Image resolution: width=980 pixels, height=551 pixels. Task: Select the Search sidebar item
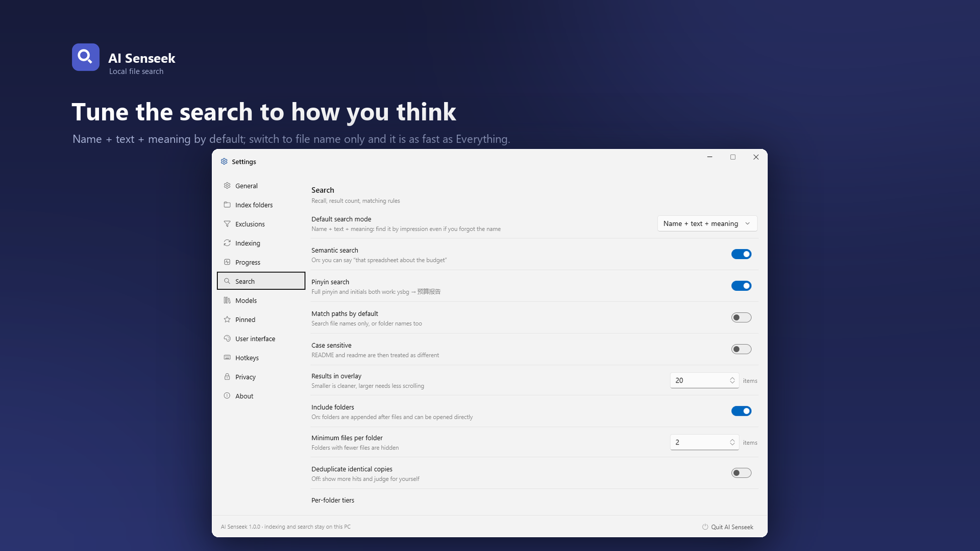click(x=261, y=281)
